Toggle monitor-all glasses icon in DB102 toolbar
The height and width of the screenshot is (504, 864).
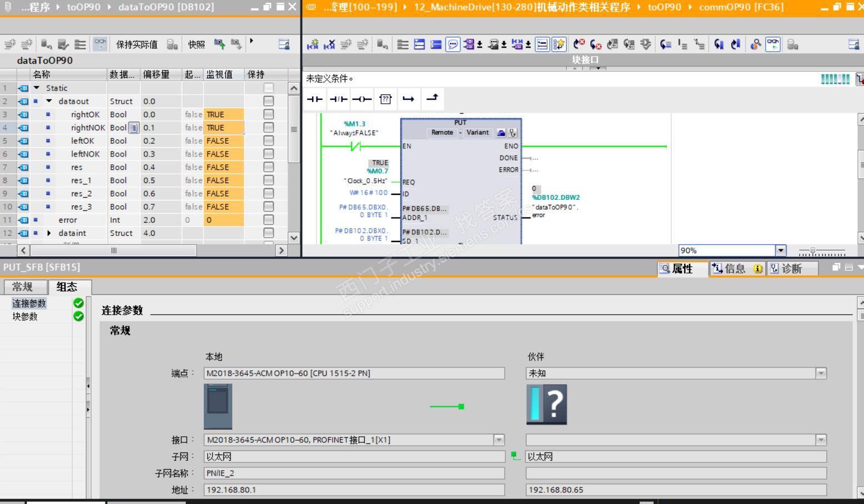(x=100, y=44)
